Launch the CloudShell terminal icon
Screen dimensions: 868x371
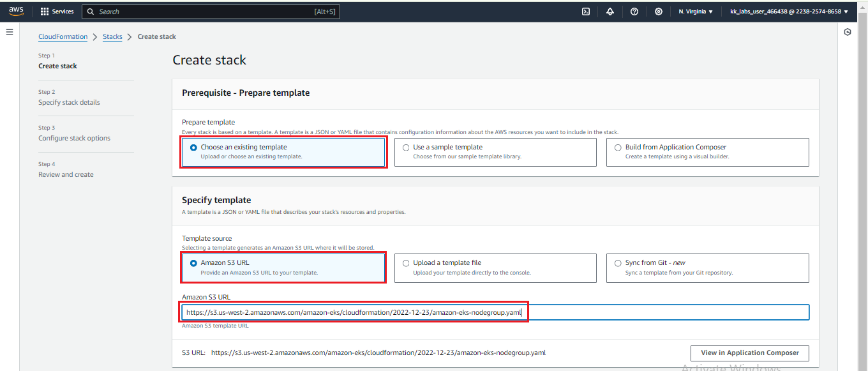[x=586, y=11]
